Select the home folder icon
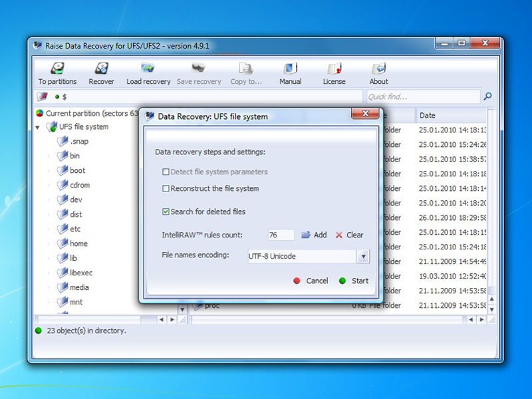The width and height of the screenshot is (532, 399). click(63, 243)
